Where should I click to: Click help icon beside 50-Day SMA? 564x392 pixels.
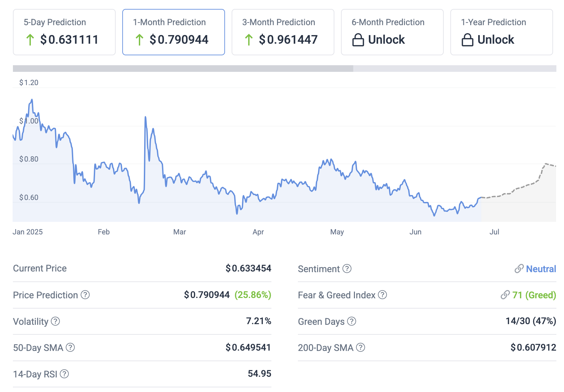[x=70, y=347]
